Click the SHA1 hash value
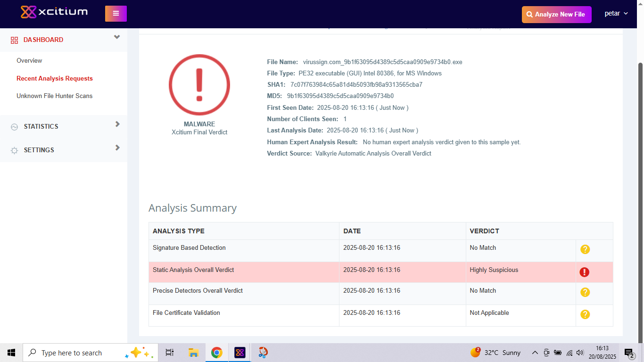 point(356,84)
